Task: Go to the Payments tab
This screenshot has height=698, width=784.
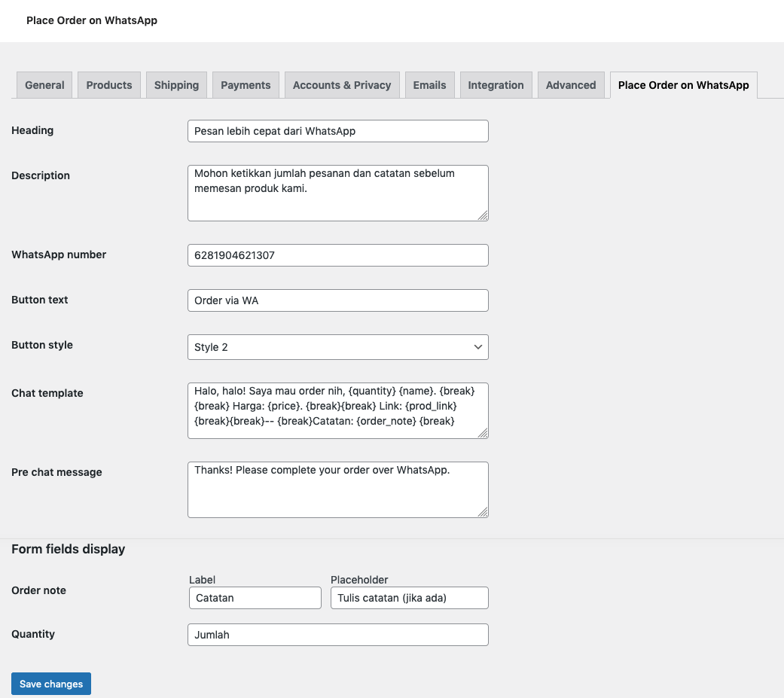Action: click(246, 85)
